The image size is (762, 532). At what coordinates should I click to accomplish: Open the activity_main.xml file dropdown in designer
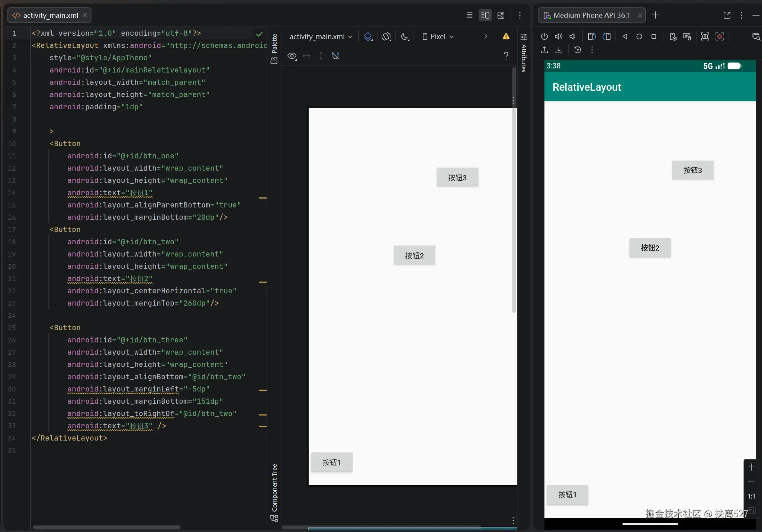321,36
